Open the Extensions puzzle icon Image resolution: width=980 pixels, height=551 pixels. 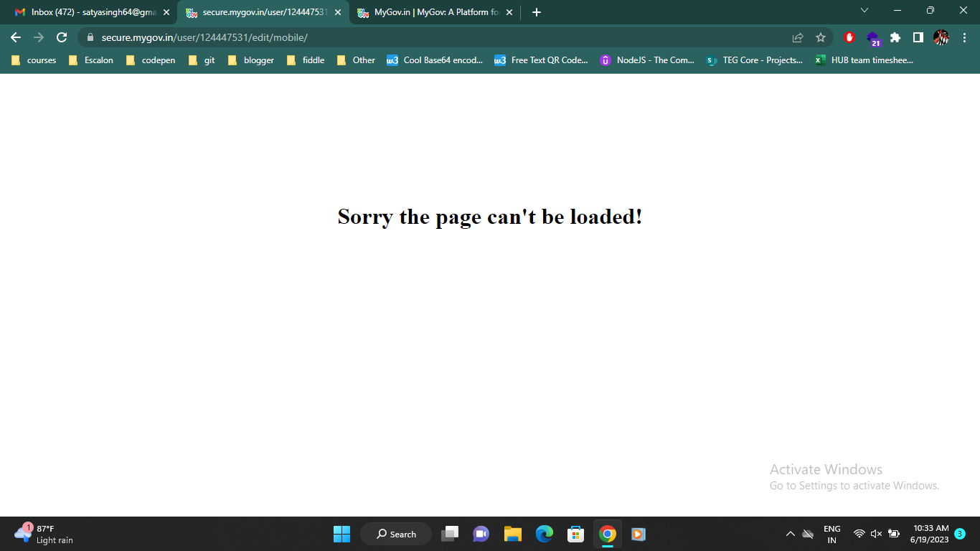click(895, 37)
